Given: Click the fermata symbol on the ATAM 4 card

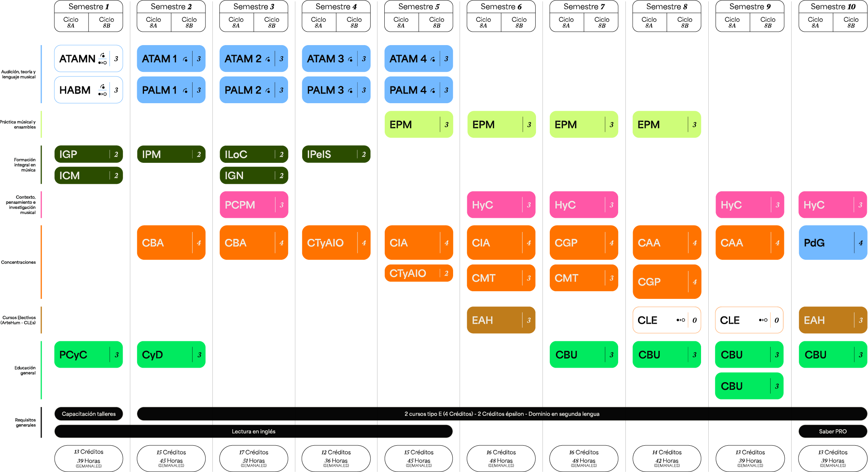Looking at the screenshot, I should pyautogui.click(x=433, y=59).
